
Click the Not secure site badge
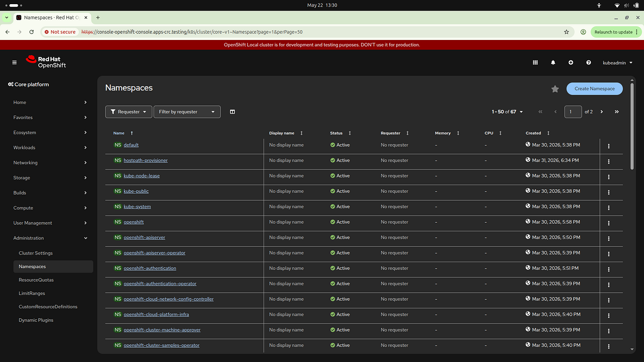coord(60,32)
